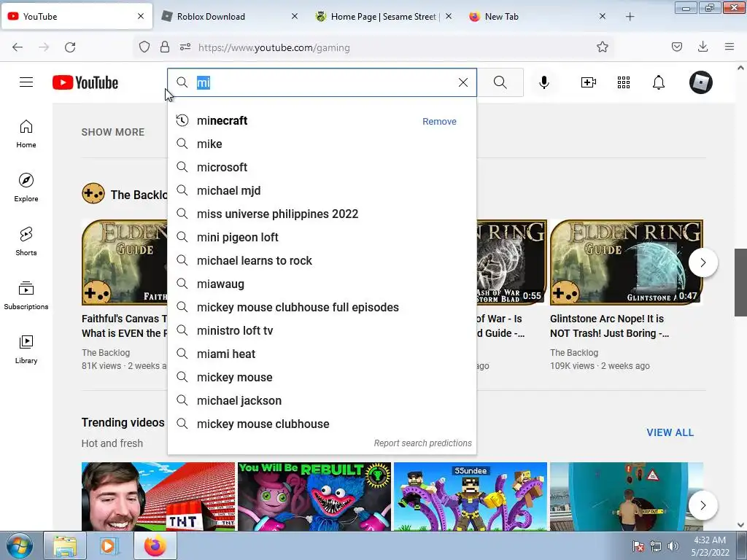Open Firefox downloads panel
This screenshot has height=560, width=747.
pyautogui.click(x=703, y=47)
